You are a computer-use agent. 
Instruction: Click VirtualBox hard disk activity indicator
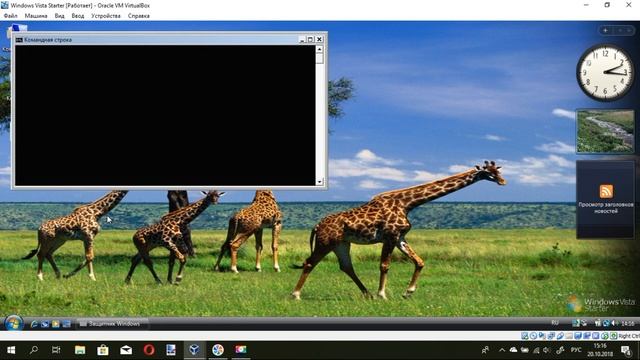(524, 336)
